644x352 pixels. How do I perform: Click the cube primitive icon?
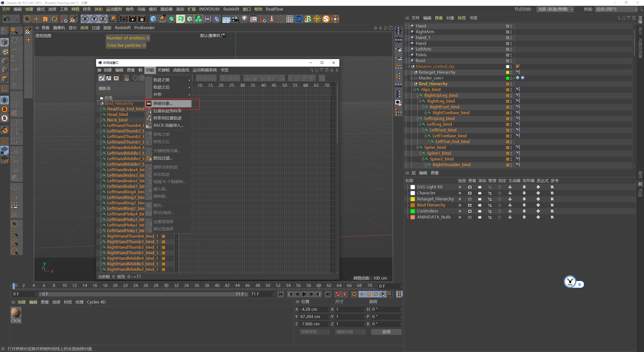(153, 19)
